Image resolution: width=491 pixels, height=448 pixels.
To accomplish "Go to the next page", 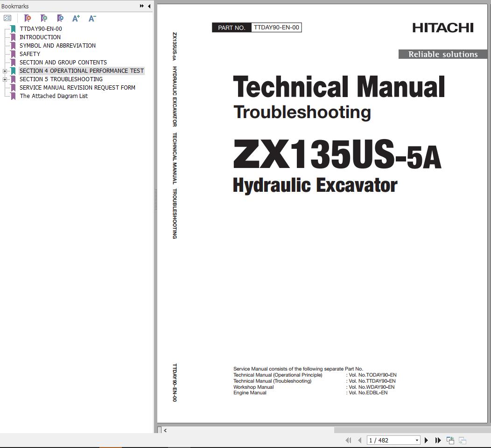I will pos(426,440).
